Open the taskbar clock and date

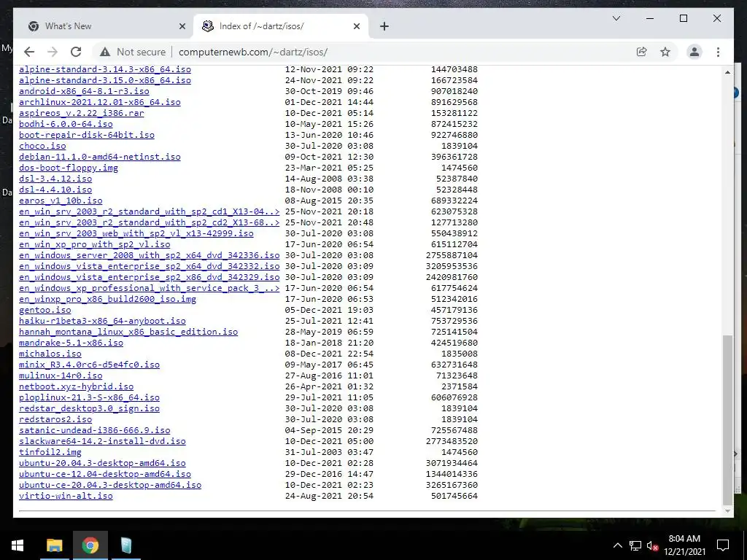pos(684,545)
